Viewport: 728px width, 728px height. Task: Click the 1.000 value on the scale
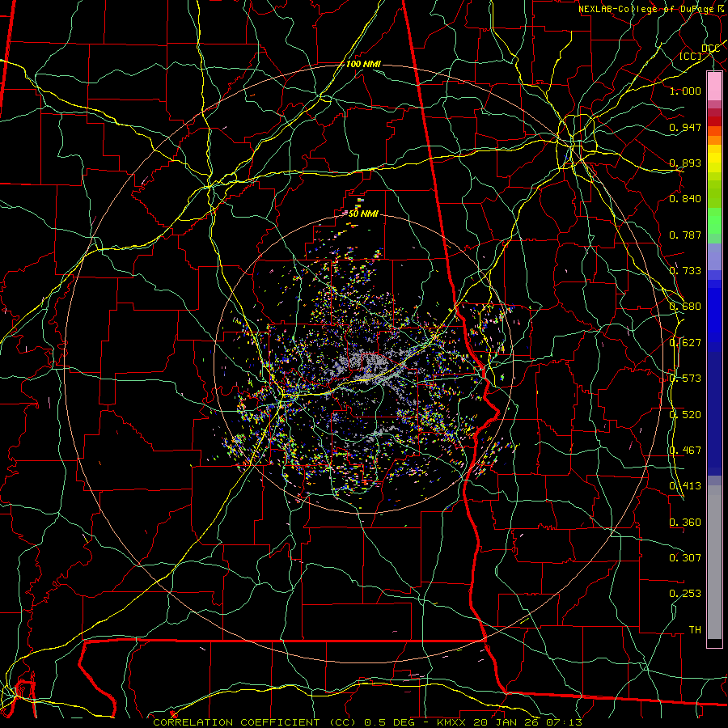685,91
